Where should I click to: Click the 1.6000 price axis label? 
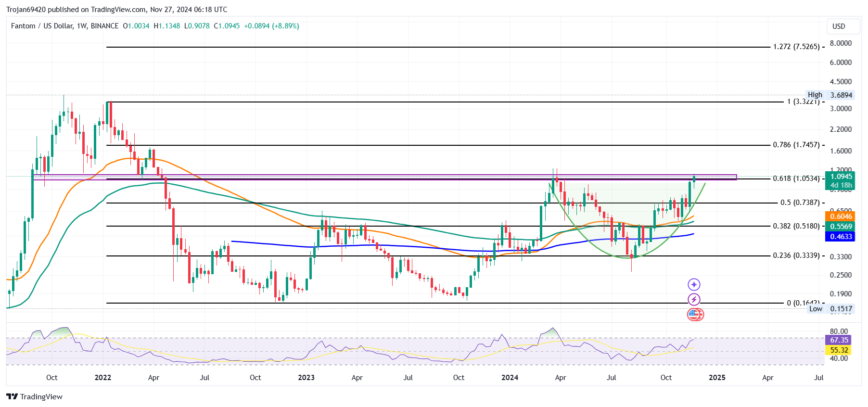pos(841,151)
